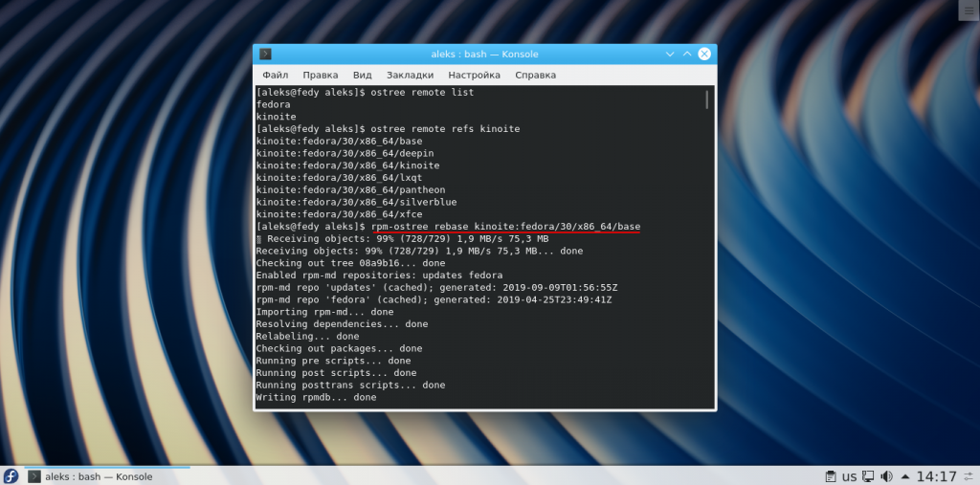Viewport: 980px width, 485px height.
Task: Click the panel configuration sliders icon
Action: tap(969, 476)
